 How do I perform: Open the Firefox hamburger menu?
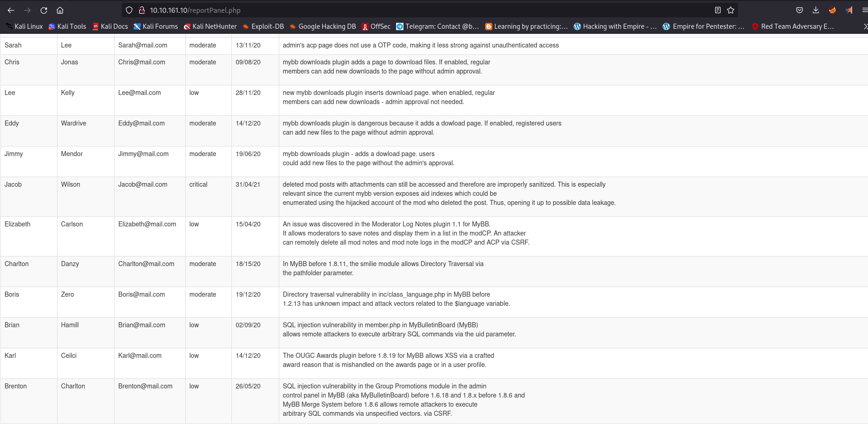click(864, 10)
